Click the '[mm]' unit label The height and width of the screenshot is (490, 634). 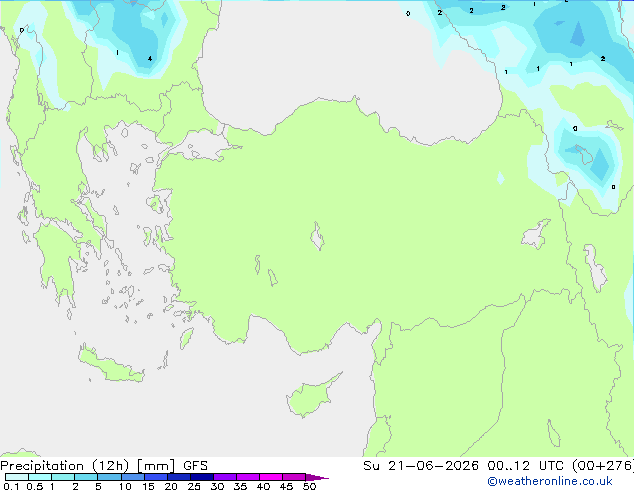tap(156, 466)
